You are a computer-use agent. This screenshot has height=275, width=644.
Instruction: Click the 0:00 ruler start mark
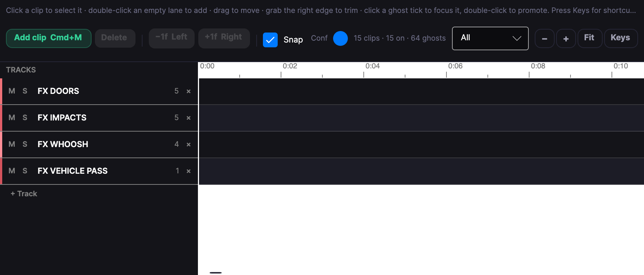(207, 66)
